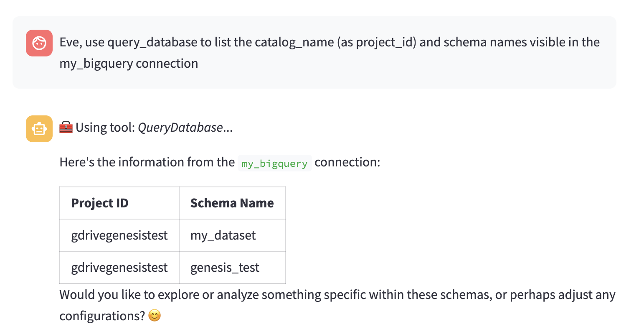Click the italic QueryDatabase tool name

point(180,128)
